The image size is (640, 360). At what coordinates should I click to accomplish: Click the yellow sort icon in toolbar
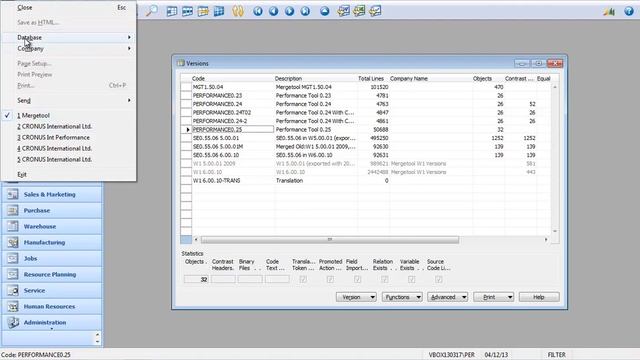(238, 11)
